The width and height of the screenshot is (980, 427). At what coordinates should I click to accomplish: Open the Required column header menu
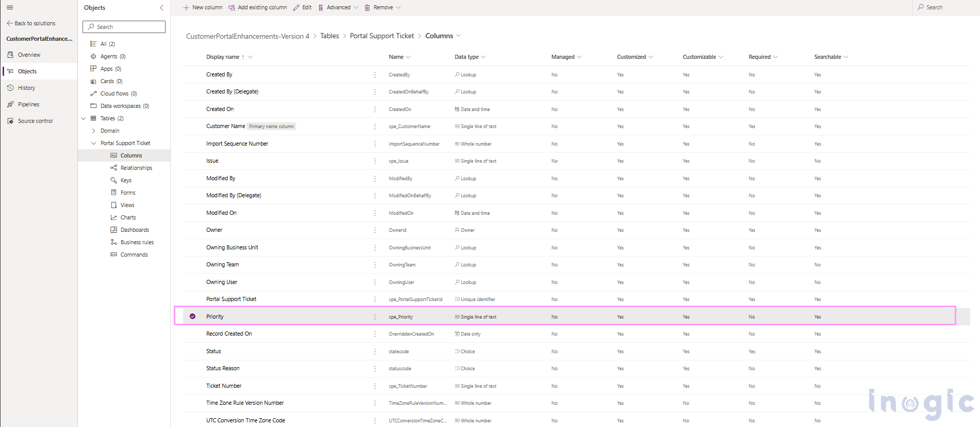coord(763,57)
